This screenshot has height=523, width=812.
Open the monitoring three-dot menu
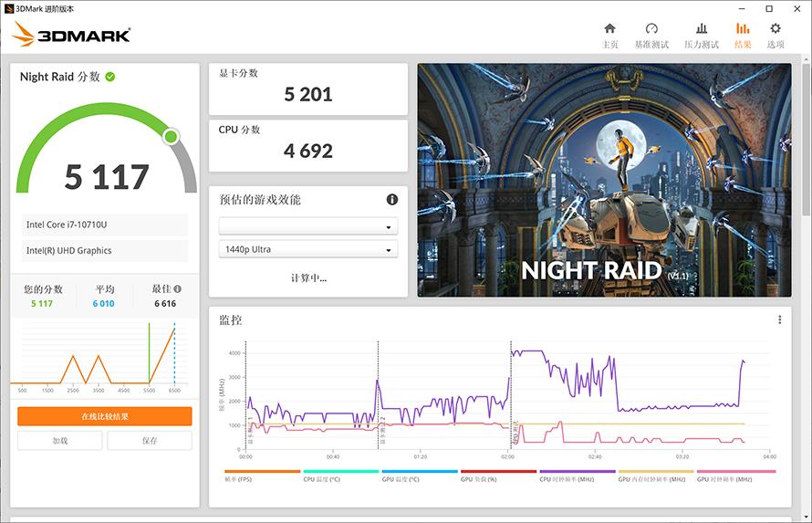(x=779, y=320)
